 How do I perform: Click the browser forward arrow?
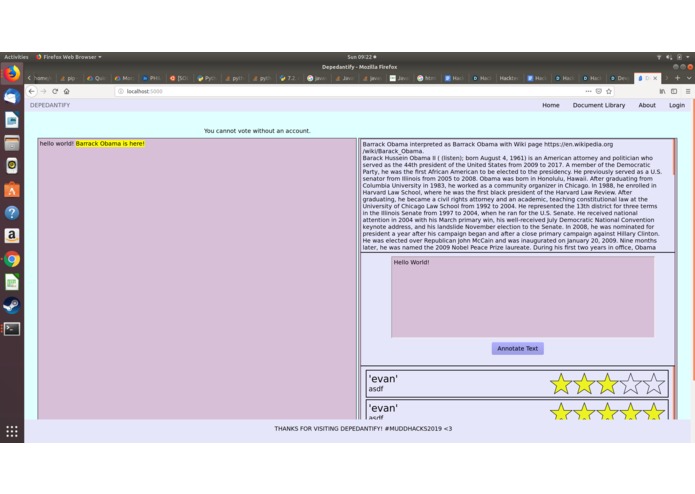click(x=43, y=91)
